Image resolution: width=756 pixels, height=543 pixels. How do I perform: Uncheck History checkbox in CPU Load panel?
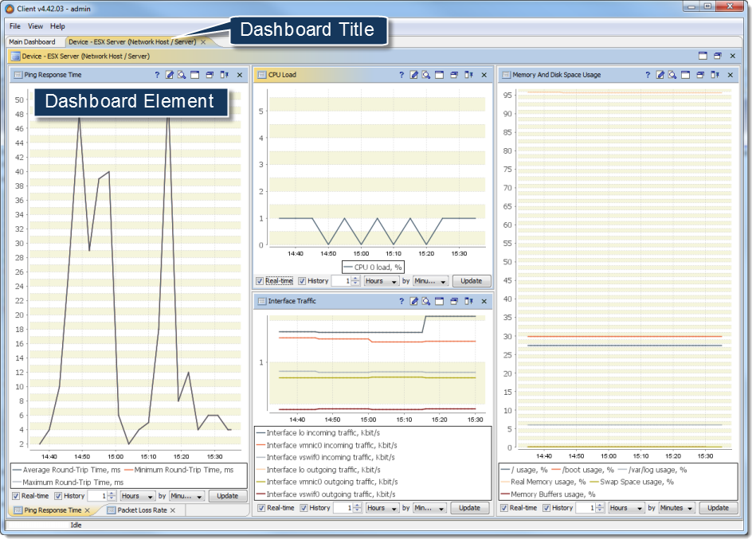coord(302,281)
